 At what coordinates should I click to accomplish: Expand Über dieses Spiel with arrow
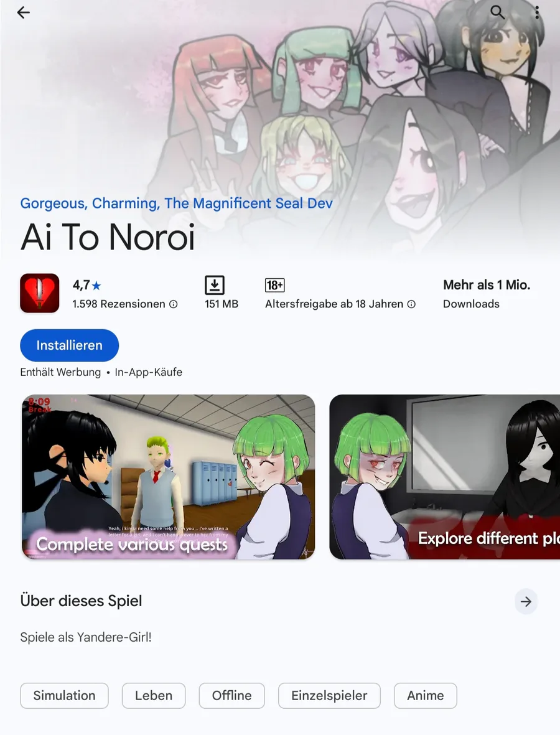526,601
